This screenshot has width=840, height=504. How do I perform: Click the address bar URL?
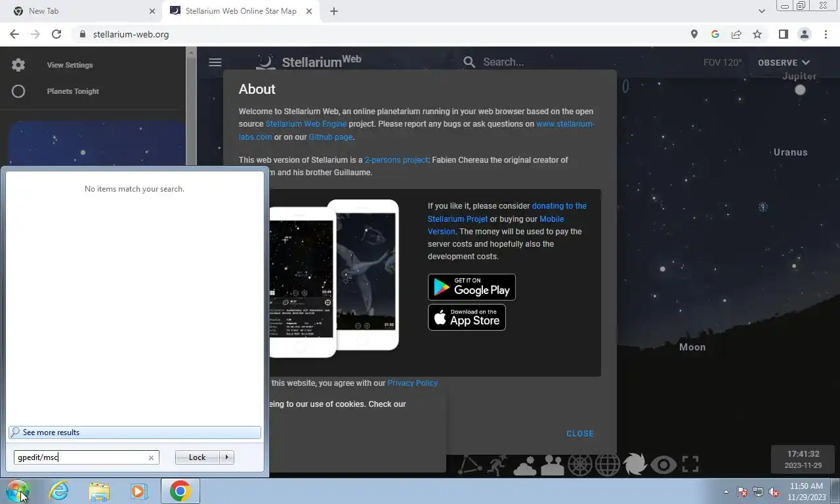click(131, 34)
